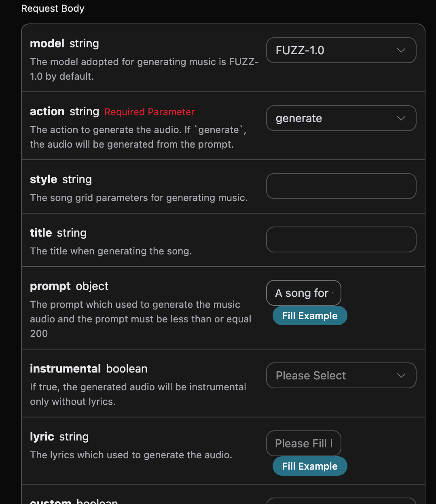Click the prompt field containing A song for
Screen dimensions: 436x504
coord(304,293)
